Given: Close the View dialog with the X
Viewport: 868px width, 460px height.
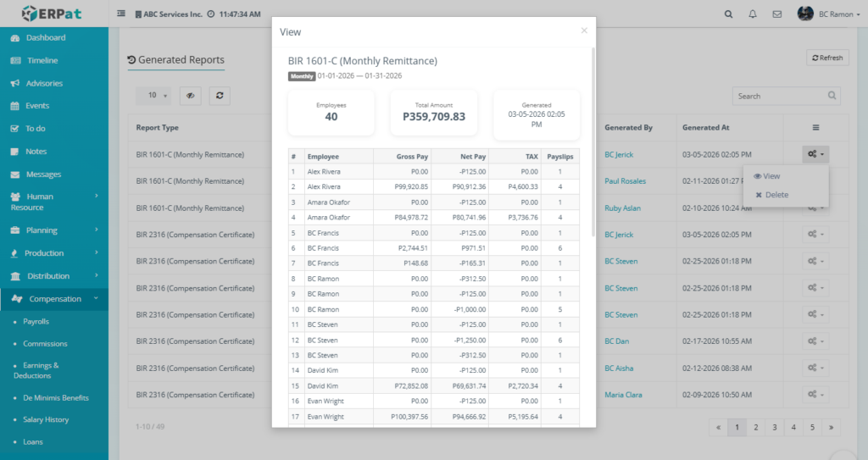Looking at the screenshot, I should pyautogui.click(x=583, y=30).
